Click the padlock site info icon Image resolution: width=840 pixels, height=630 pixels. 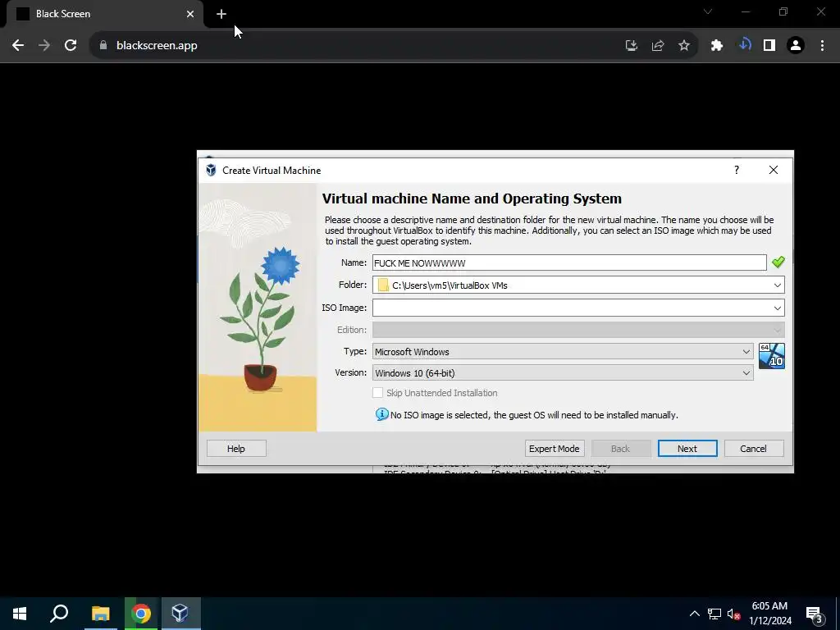click(x=103, y=46)
